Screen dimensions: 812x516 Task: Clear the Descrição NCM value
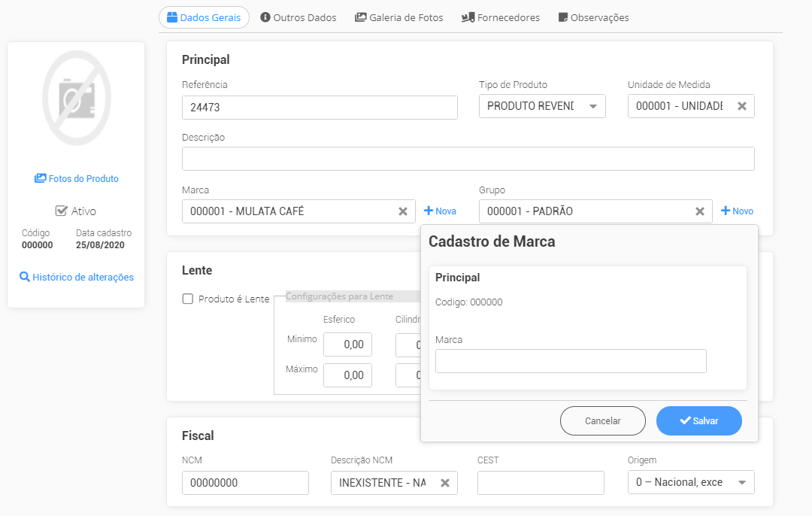445,483
